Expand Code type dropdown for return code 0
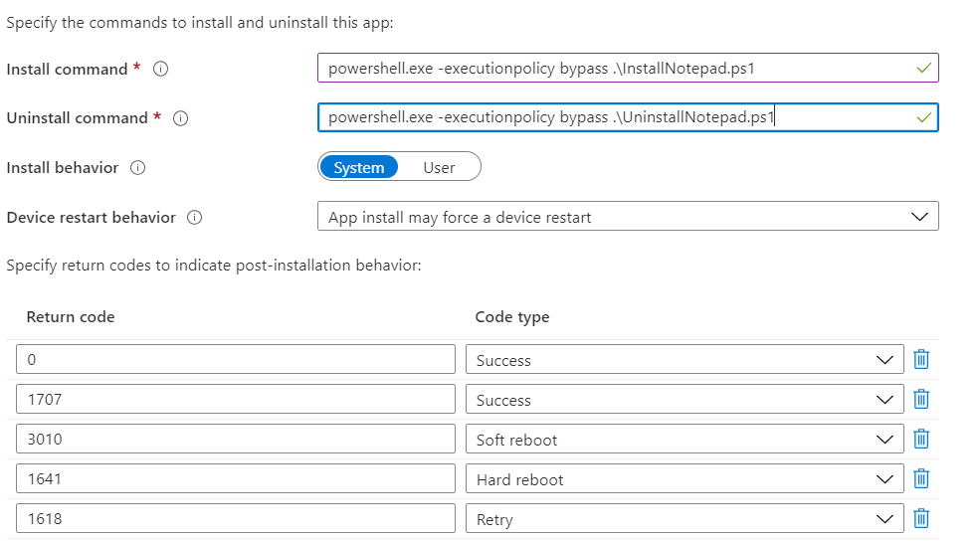The height and width of the screenshot is (541, 980). (x=684, y=360)
